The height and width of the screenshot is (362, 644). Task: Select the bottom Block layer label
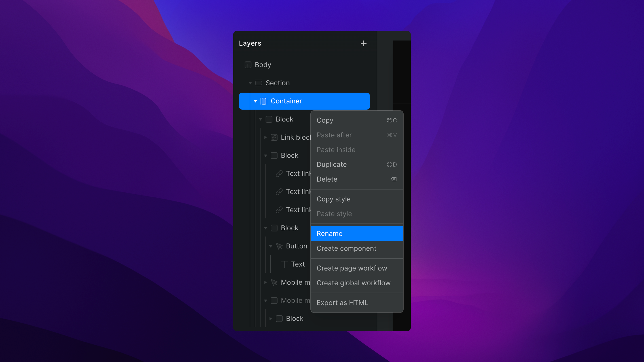click(295, 319)
